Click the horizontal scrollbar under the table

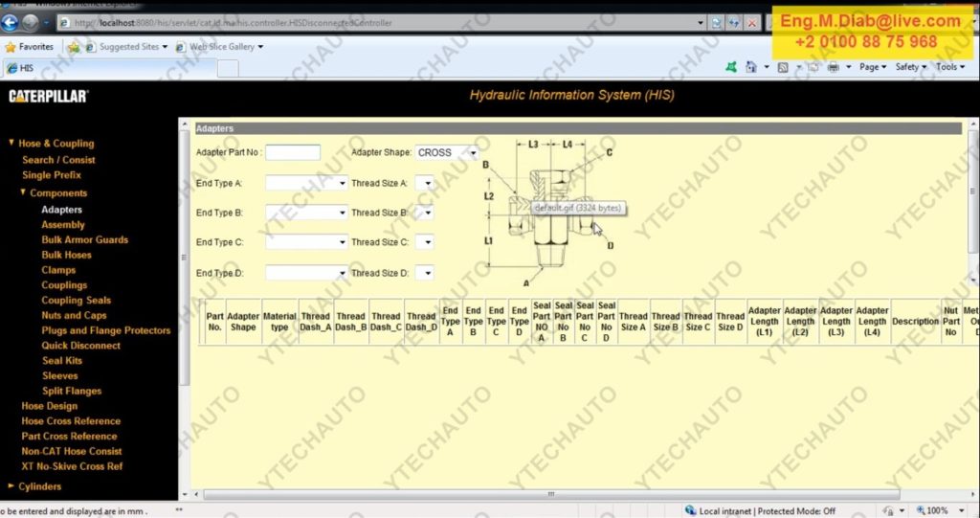tap(550, 494)
